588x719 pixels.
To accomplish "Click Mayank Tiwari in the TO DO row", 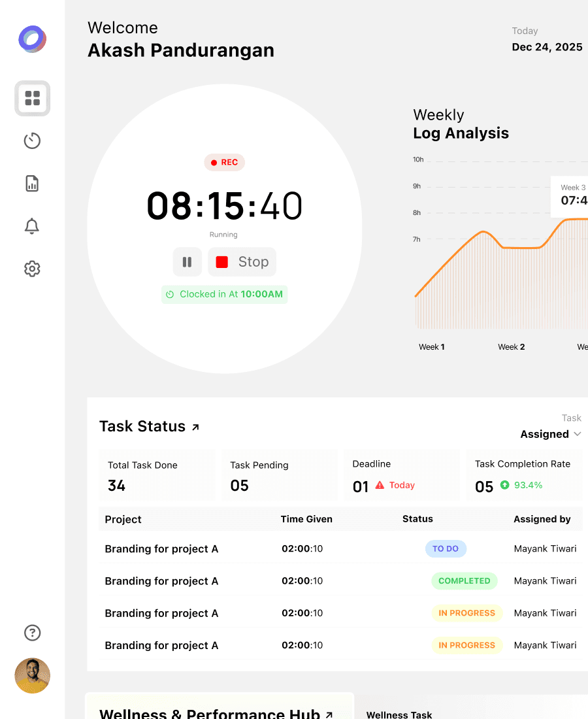I will (546, 548).
